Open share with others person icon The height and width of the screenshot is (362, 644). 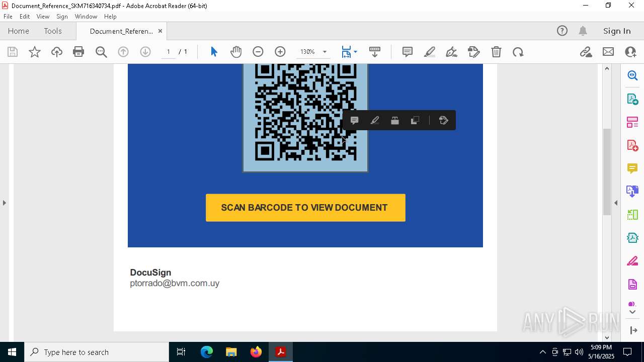coord(630,52)
